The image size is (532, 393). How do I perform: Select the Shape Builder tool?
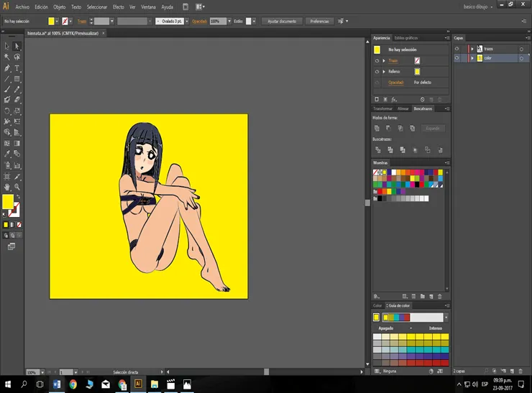(x=6, y=132)
